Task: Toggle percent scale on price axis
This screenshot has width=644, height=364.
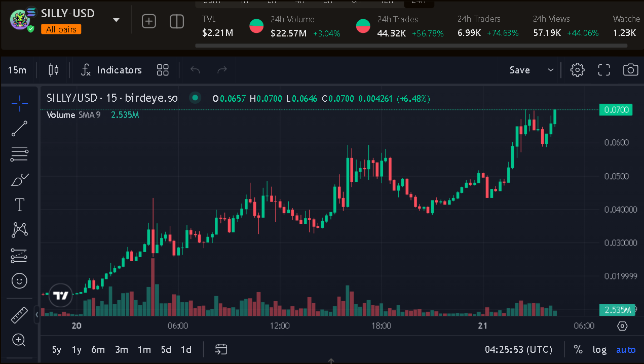Action: 578,349
